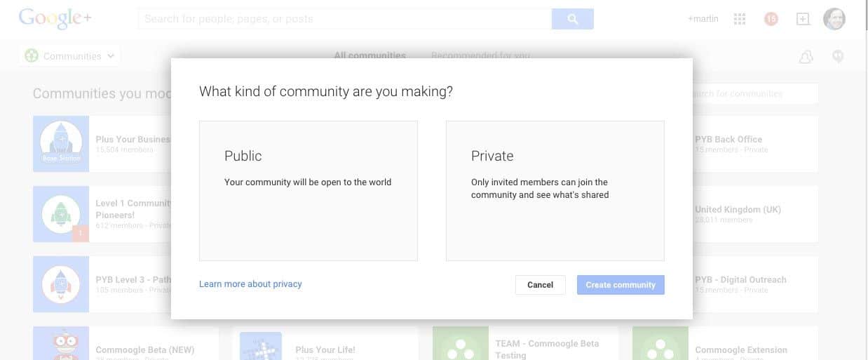
Task: Open the Commoogle Beta robot community icon
Action: 61,345
